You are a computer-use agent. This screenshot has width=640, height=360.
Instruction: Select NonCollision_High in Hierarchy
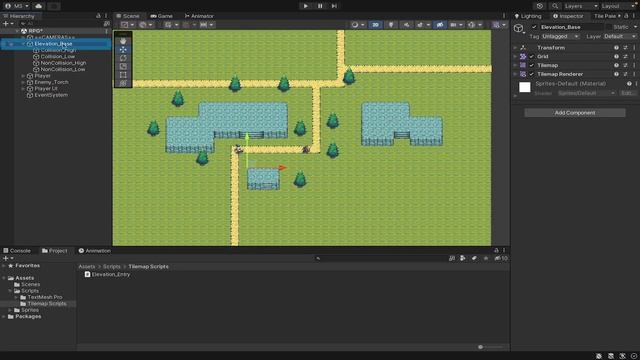click(63, 63)
